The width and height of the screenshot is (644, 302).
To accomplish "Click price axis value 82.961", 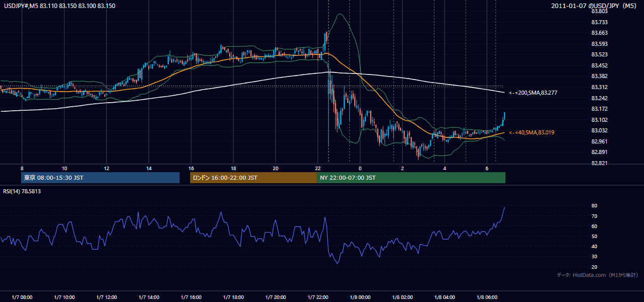I will [x=599, y=141].
